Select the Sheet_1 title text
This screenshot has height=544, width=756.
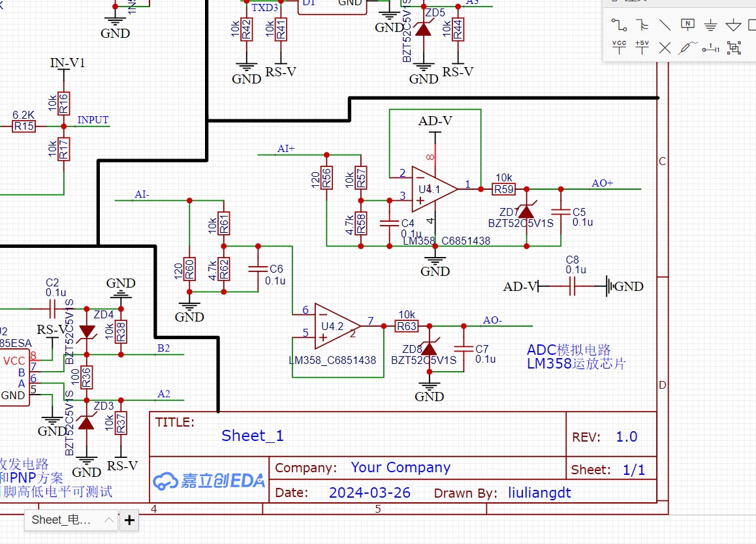pyautogui.click(x=253, y=436)
